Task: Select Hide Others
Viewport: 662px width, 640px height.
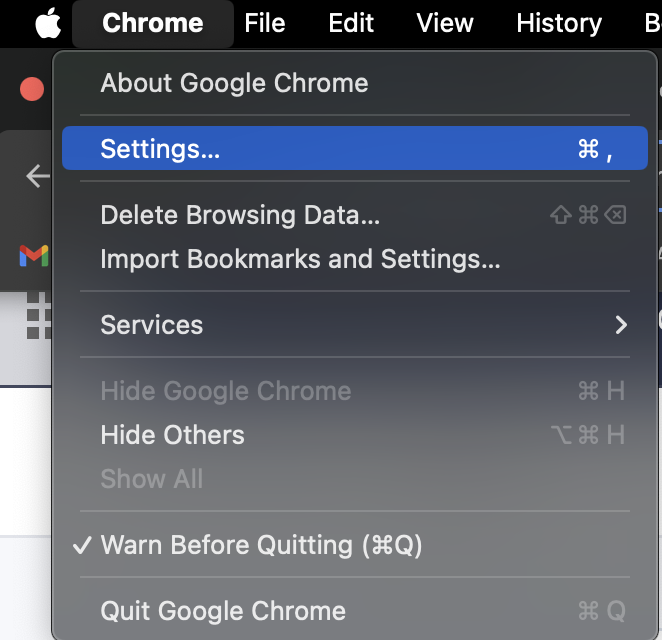Action: pos(355,435)
